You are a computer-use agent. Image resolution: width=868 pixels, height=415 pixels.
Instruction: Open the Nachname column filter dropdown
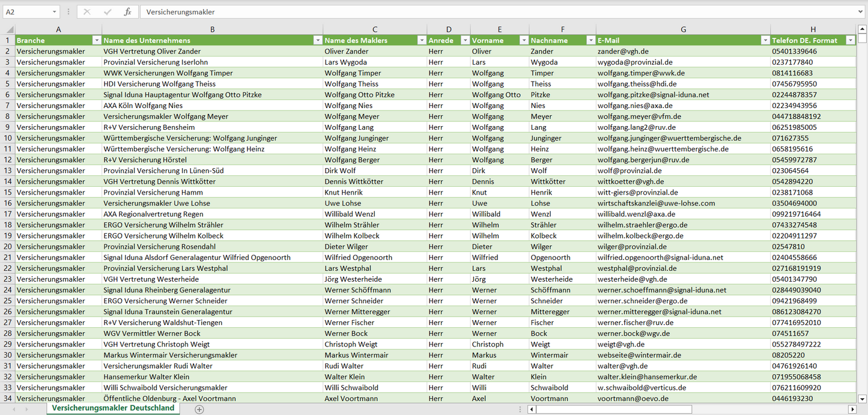pos(590,40)
